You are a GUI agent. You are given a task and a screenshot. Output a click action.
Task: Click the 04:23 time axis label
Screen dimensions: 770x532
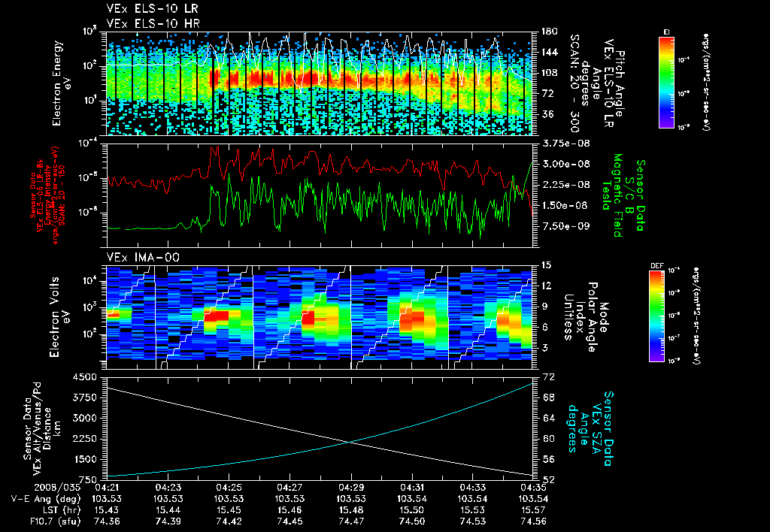coord(168,488)
